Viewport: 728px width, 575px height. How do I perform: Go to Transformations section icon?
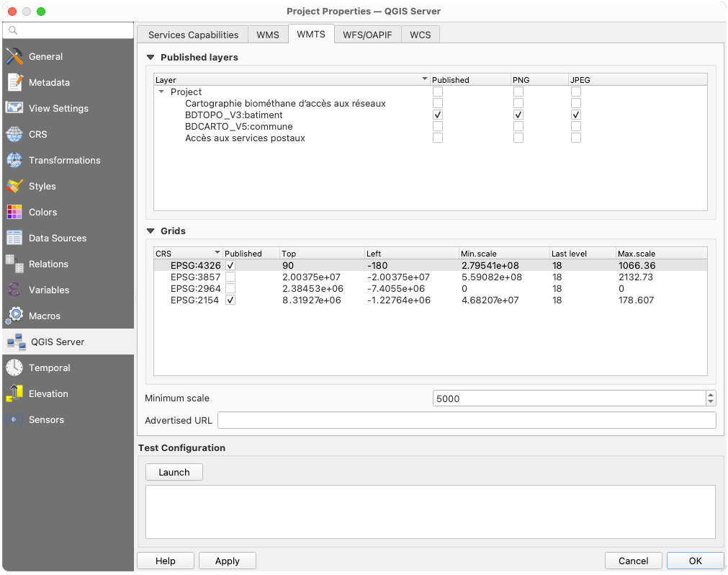(x=14, y=160)
